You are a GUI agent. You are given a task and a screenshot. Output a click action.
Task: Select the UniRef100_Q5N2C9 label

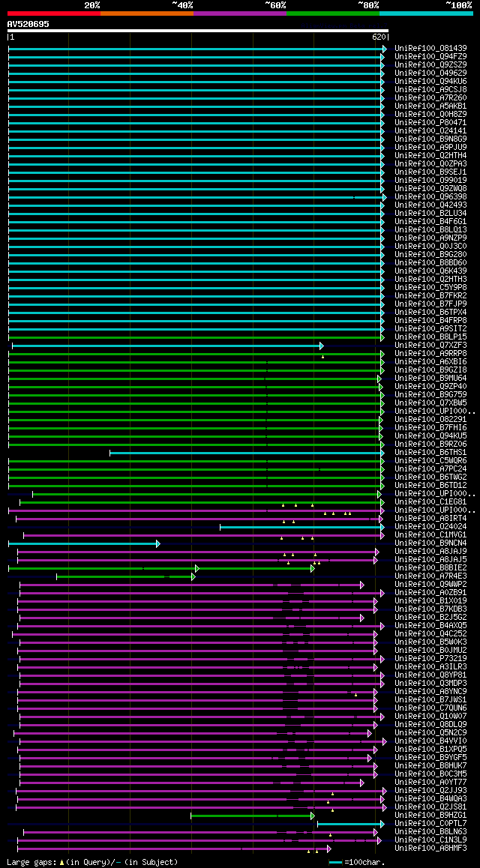point(430,733)
